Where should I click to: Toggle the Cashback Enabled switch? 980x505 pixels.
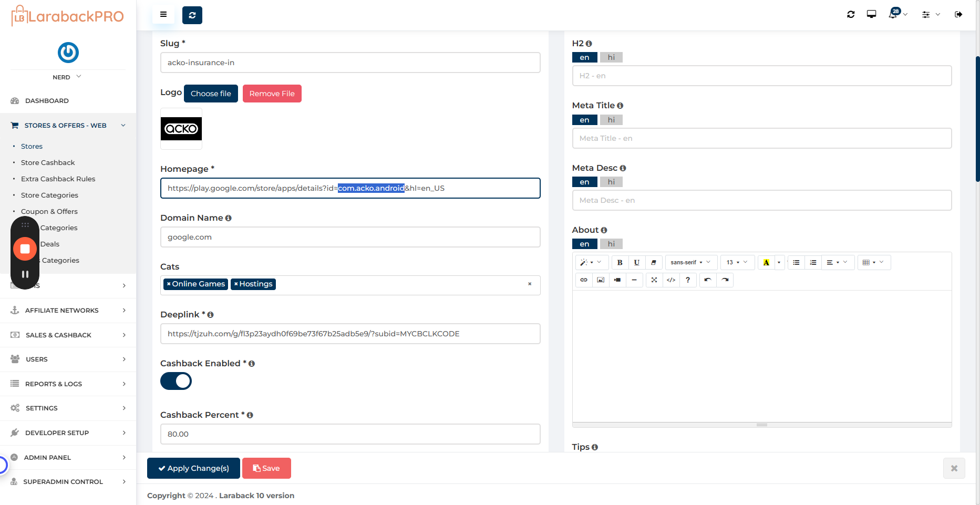[x=176, y=381]
